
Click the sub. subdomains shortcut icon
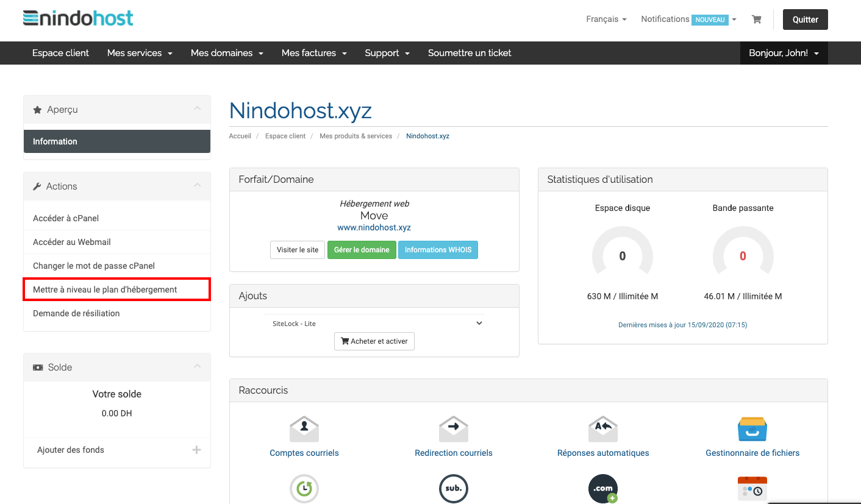tap(453, 488)
